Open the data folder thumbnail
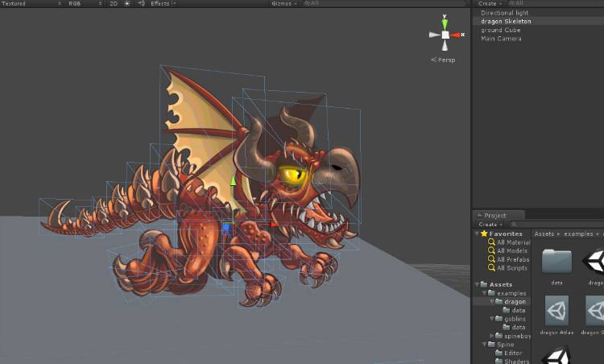The width and height of the screenshot is (604, 364). (x=556, y=262)
